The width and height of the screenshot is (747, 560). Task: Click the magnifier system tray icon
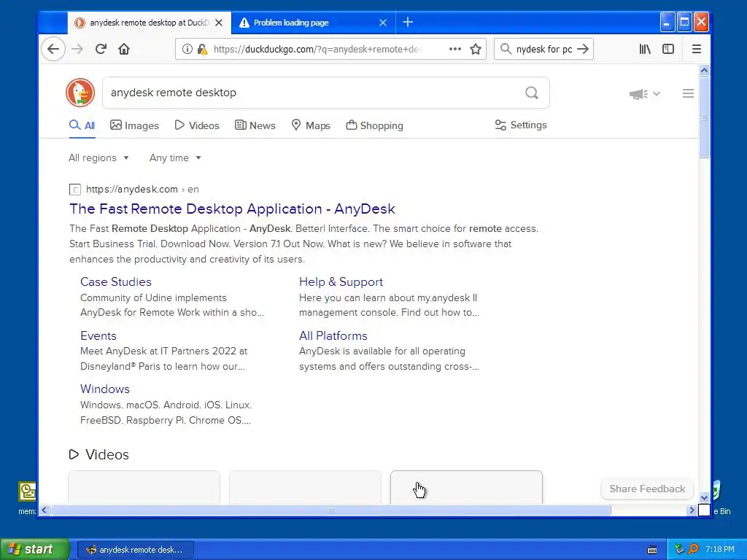pos(693,549)
